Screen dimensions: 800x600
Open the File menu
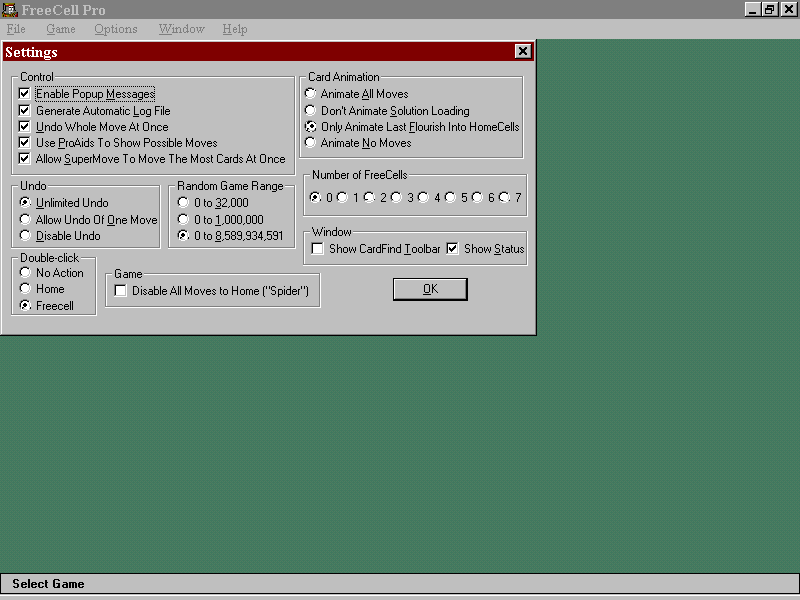point(16,29)
